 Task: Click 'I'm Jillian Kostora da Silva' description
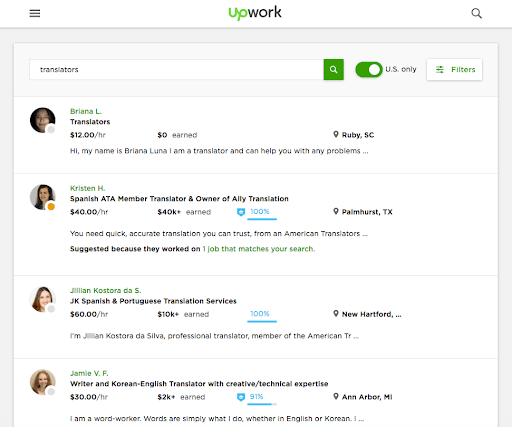[x=214, y=336]
